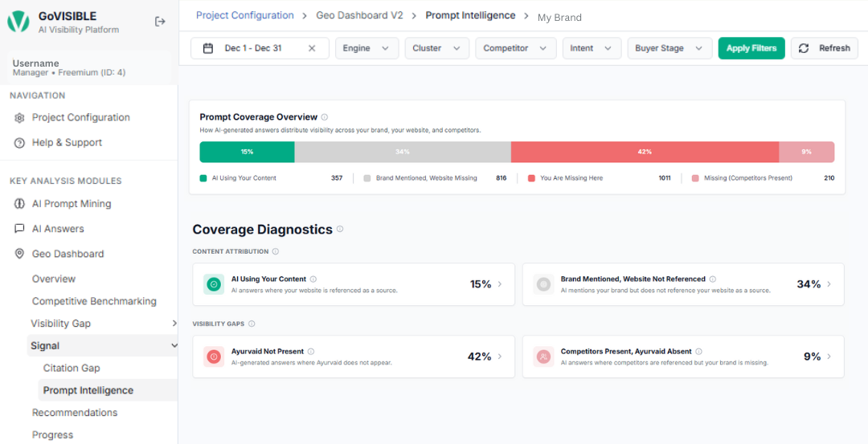Click the Help & Support question icon
The height and width of the screenshot is (444, 868).
tap(19, 143)
